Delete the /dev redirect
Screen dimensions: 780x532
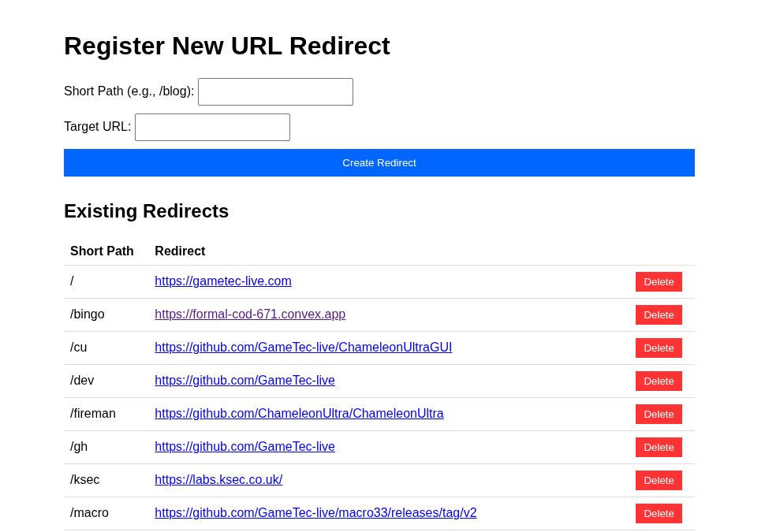tap(659, 381)
